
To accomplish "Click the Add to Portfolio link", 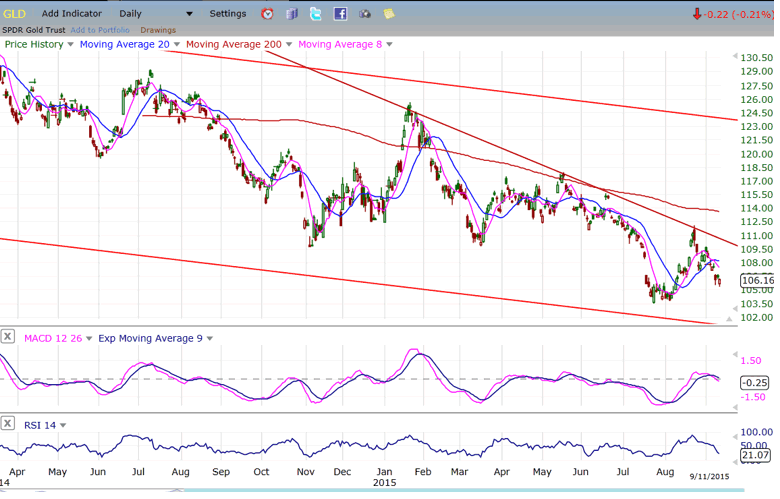I will pos(101,30).
